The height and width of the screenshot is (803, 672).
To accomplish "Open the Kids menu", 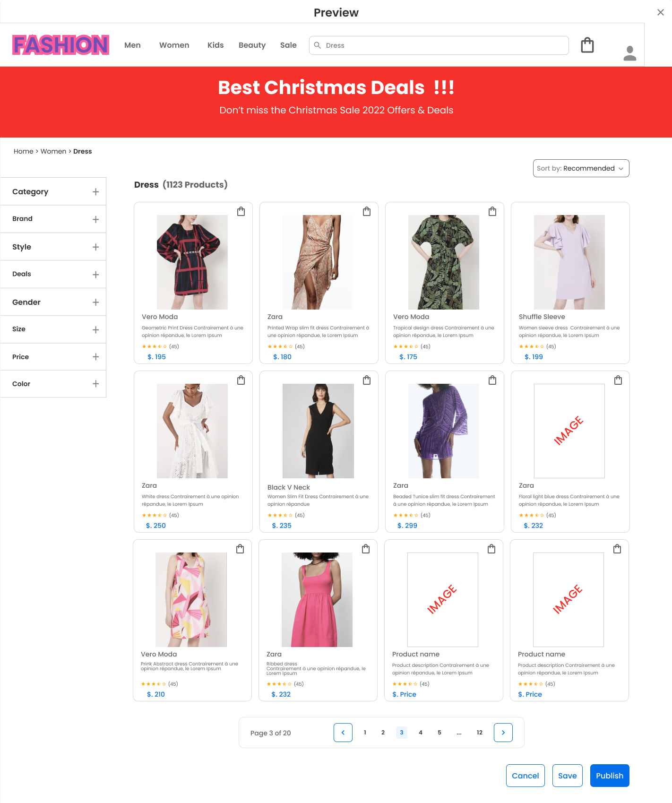I will (215, 45).
